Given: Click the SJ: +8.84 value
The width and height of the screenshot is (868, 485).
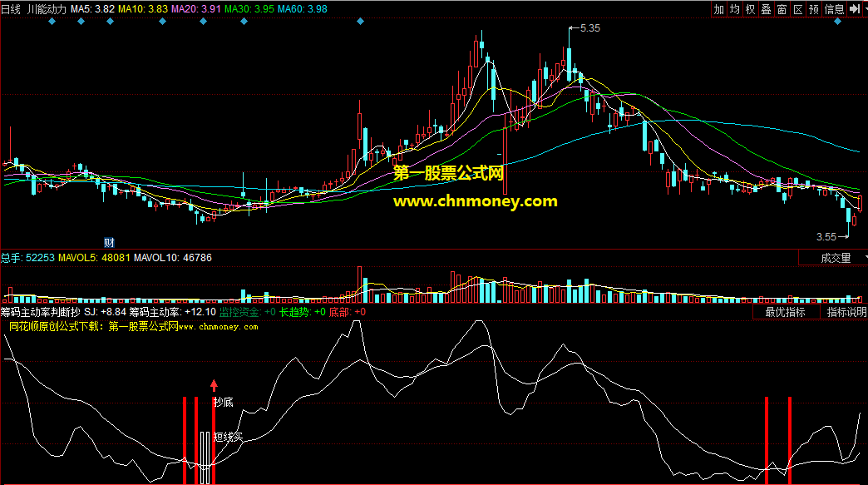Looking at the screenshot, I should (105, 312).
